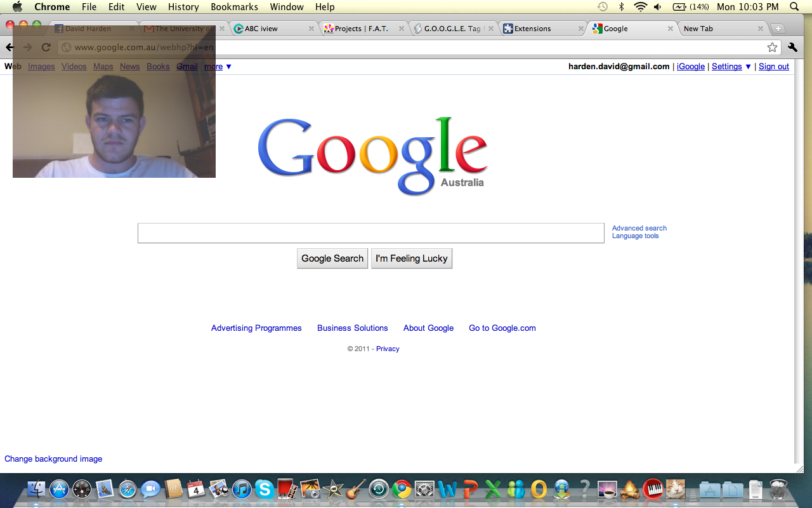Click the Time Machine menu bar icon
Screen dimensions: 812x508
[603, 7]
